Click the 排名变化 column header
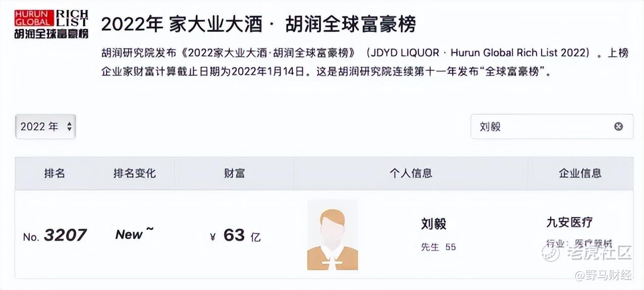This screenshot has height=290, width=644. pyautogui.click(x=134, y=173)
